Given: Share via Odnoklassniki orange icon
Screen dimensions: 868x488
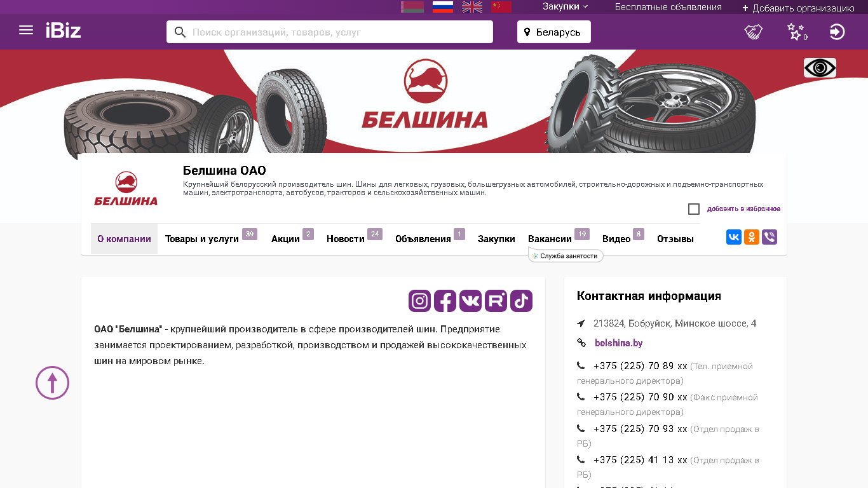Looking at the screenshot, I should pos(752,238).
